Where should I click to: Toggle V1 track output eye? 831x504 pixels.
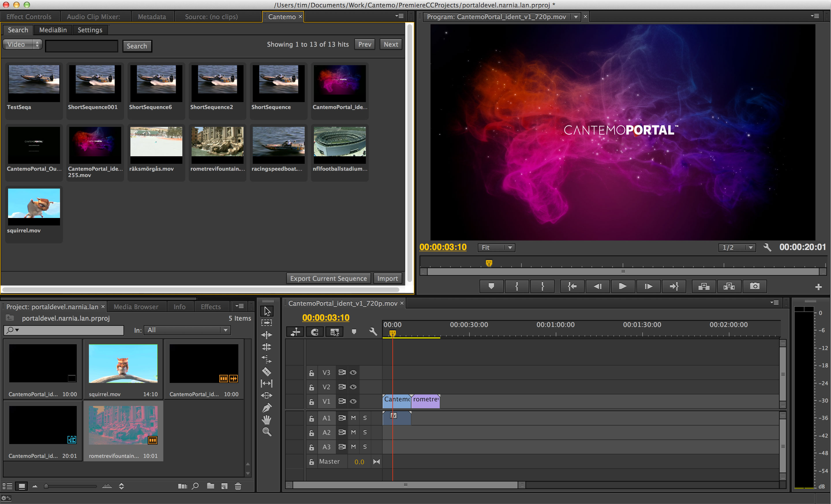pos(353,401)
